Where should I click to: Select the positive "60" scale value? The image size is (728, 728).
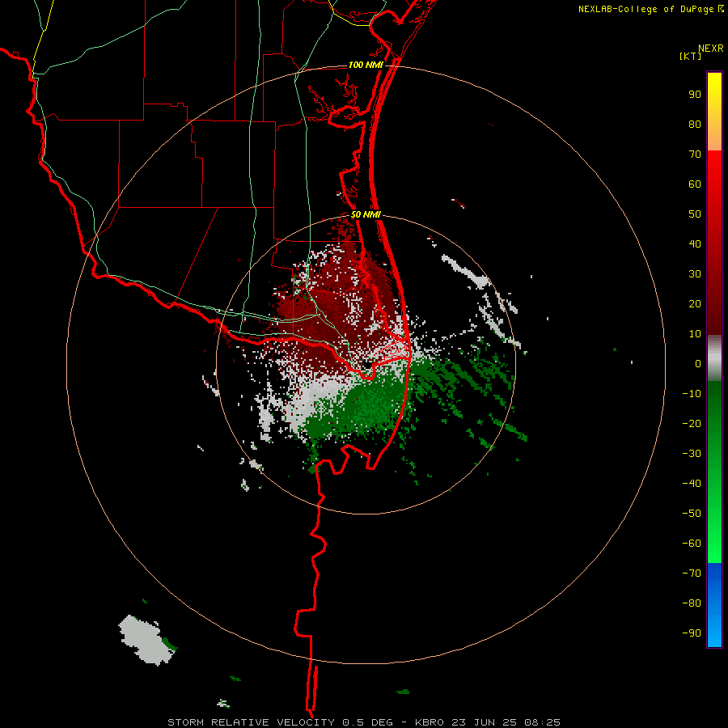pos(695,184)
